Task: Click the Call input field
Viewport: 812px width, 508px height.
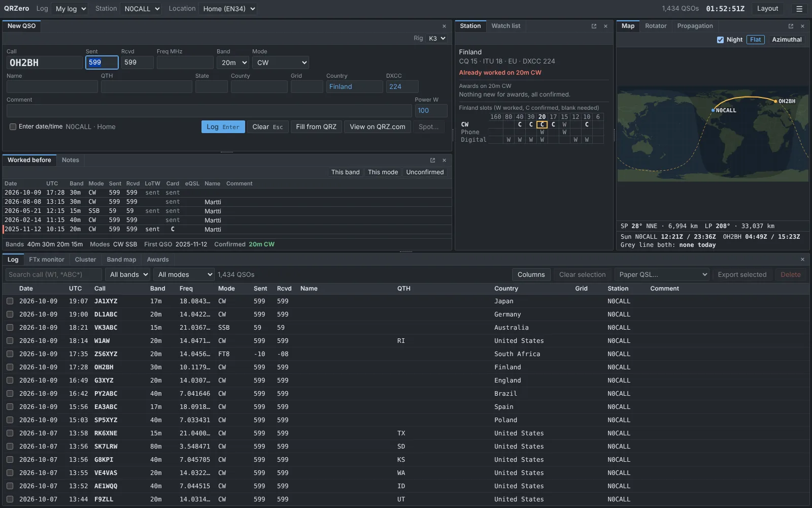Action: (x=45, y=62)
